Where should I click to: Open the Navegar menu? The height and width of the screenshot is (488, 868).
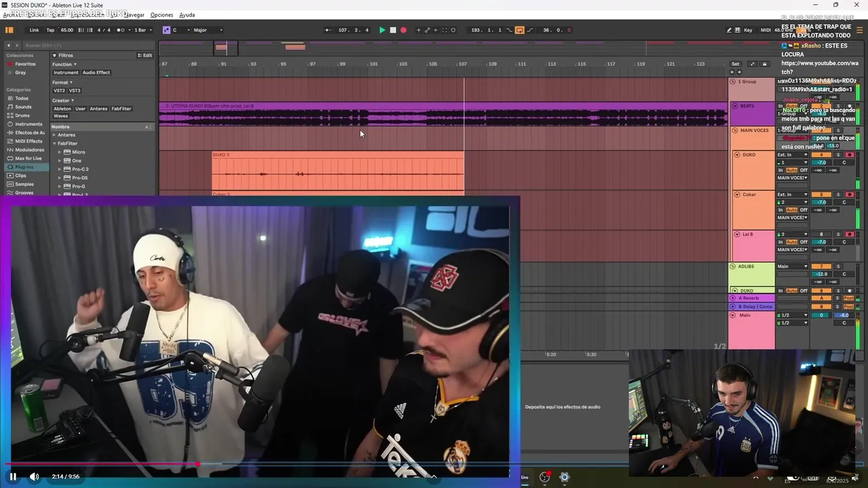pyautogui.click(x=134, y=15)
